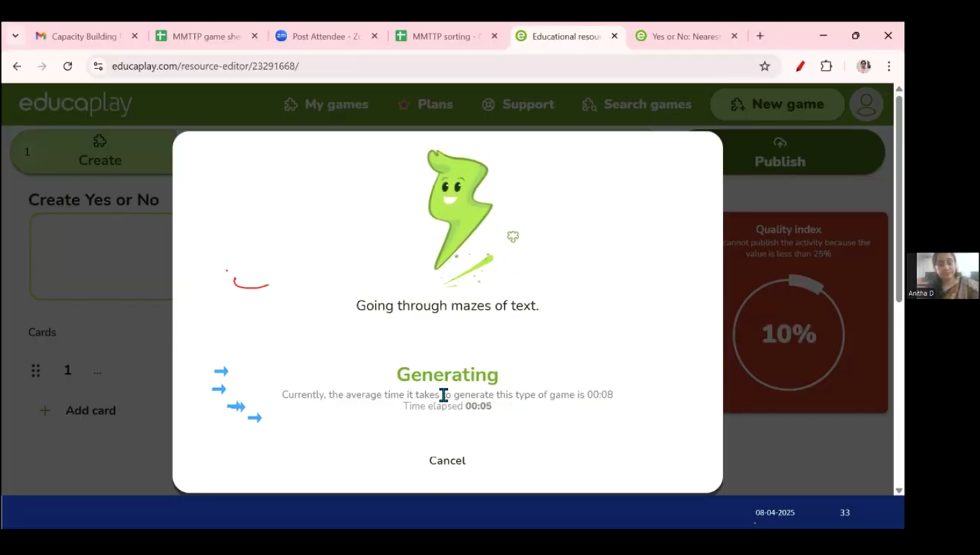The height and width of the screenshot is (555, 980).
Task: Open the browser Extensions puzzle icon
Action: pos(826,66)
